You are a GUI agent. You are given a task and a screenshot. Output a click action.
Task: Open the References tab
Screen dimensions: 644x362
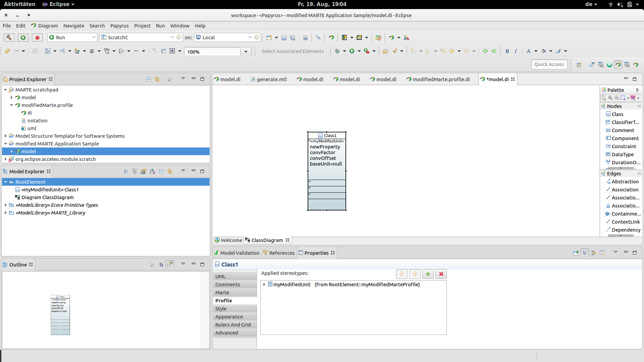[278, 253]
